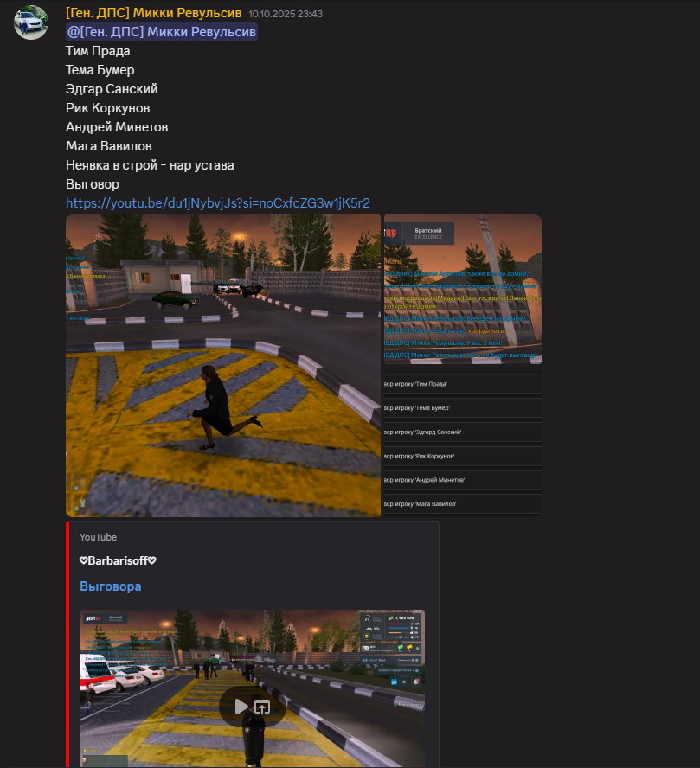Open the author name Микки Ревульсив header
Viewport: 700px width, 768px height.
click(154, 13)
